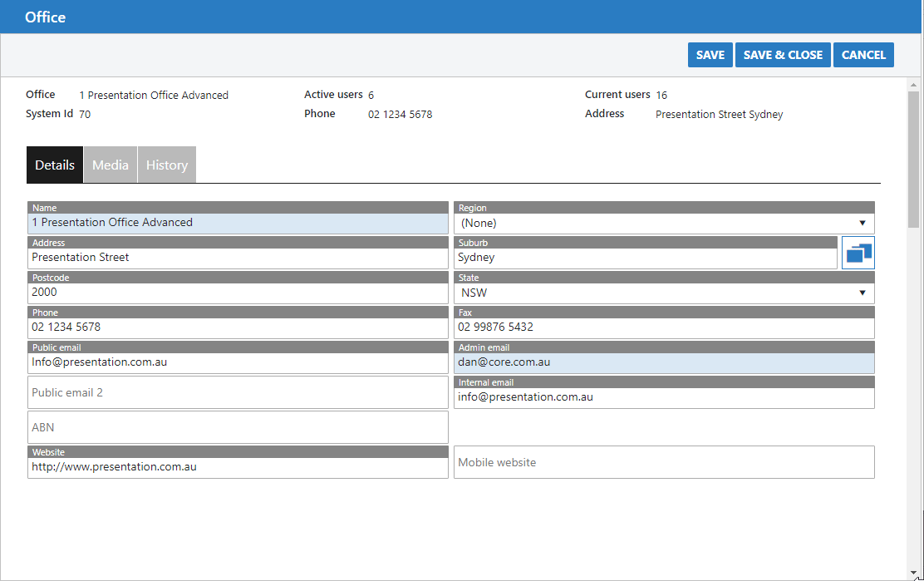Open the Region dropdown
The height and width of the screenshot is (581, 924).
[x=663, y=223]
